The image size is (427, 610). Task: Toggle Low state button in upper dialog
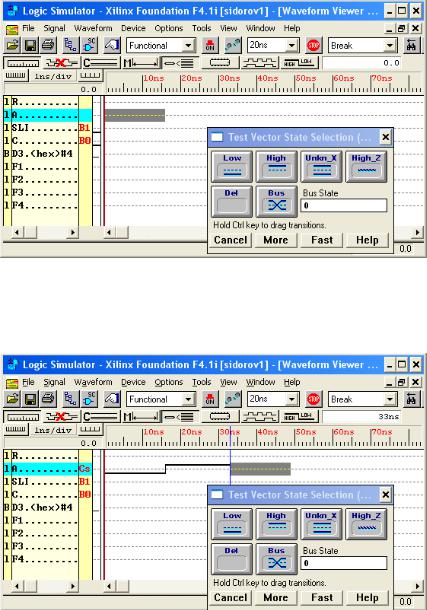click(x=232, y=167)
